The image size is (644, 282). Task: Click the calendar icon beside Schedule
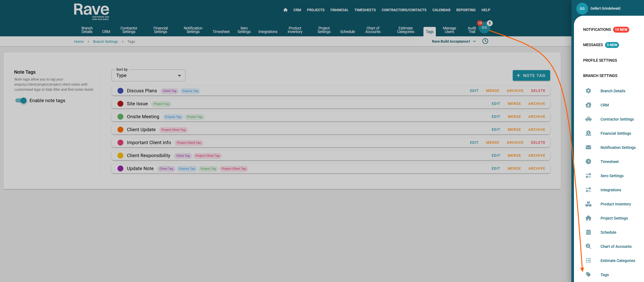588,232
